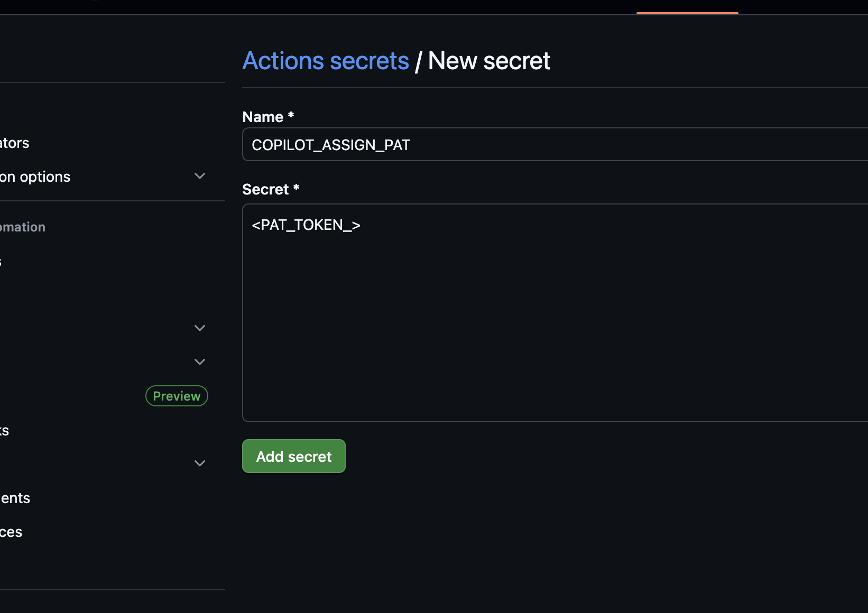Click the green Preview button
This screenshot has height=613, width=868.
click(x=176, y=395)
